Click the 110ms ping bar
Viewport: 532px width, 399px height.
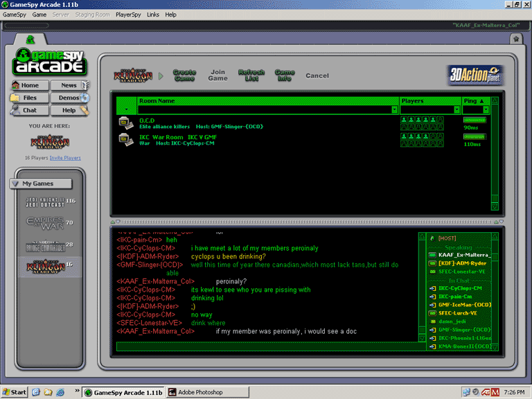click(x=475, y=136)
